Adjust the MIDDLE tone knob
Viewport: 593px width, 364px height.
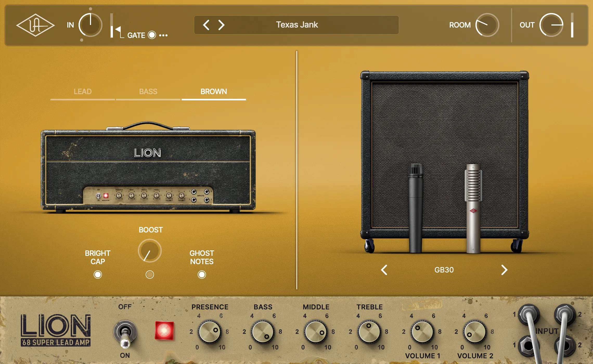click(x=316, y=332)
